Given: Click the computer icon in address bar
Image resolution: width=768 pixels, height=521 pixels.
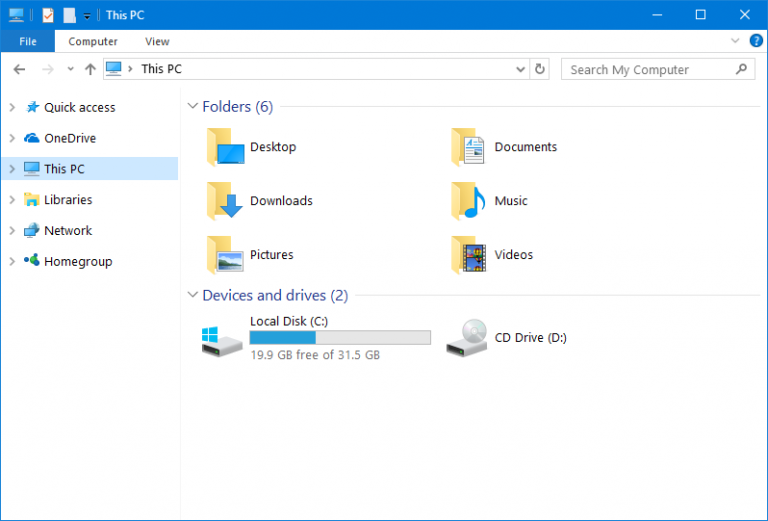Looking at the screenshot, I should 114,69.
